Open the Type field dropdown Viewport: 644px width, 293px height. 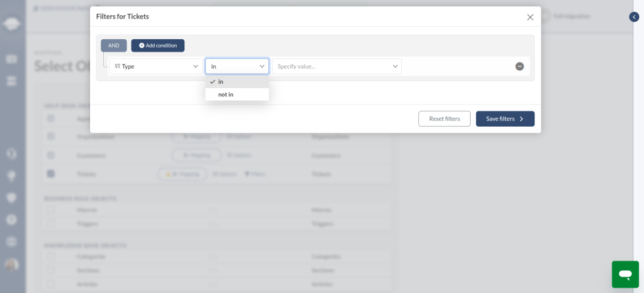[x=155, y=67]
